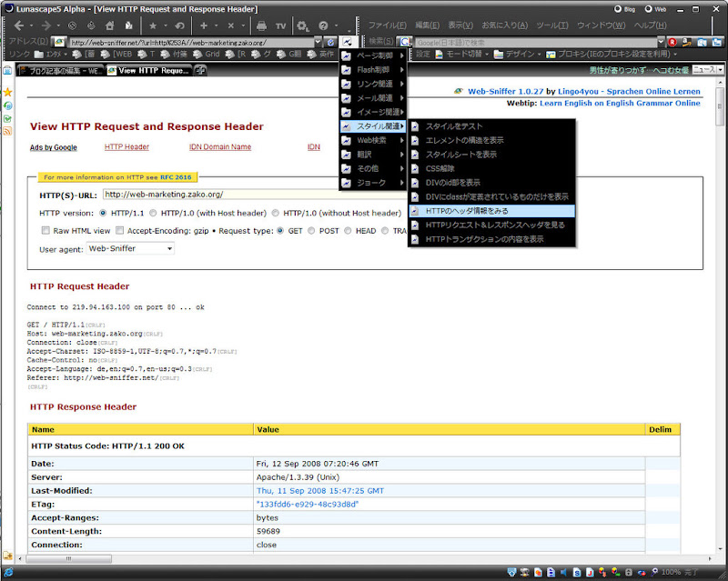Open the Lingo4you Sprachen Online Lernen link

[629, 92]
